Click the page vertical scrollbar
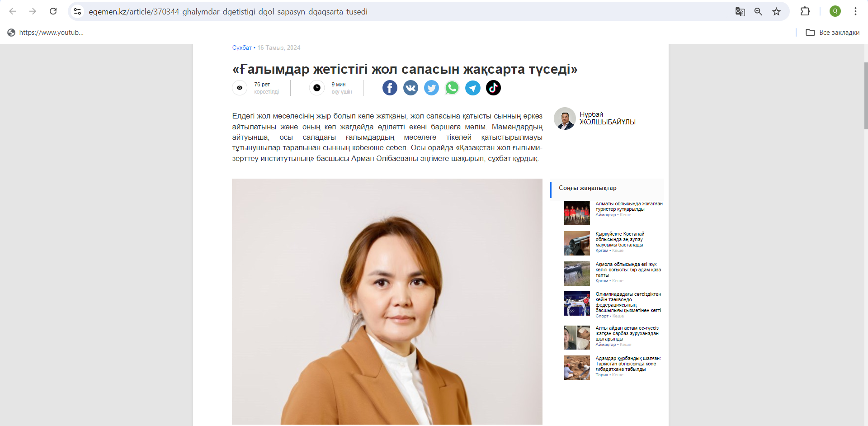This screenshot has width=868, height=426. [x=866, y=95]
